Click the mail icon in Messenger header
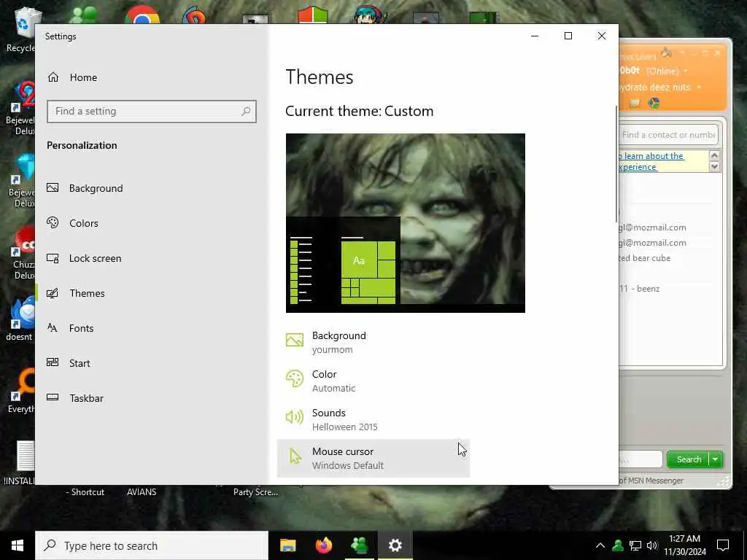747x560 pixels. tap(634, 103)
